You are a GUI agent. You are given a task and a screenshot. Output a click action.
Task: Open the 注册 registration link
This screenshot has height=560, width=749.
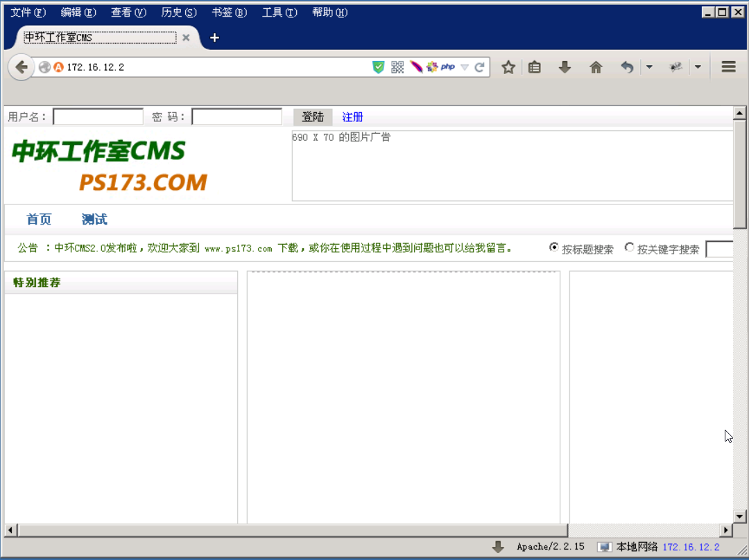[352, 116]
